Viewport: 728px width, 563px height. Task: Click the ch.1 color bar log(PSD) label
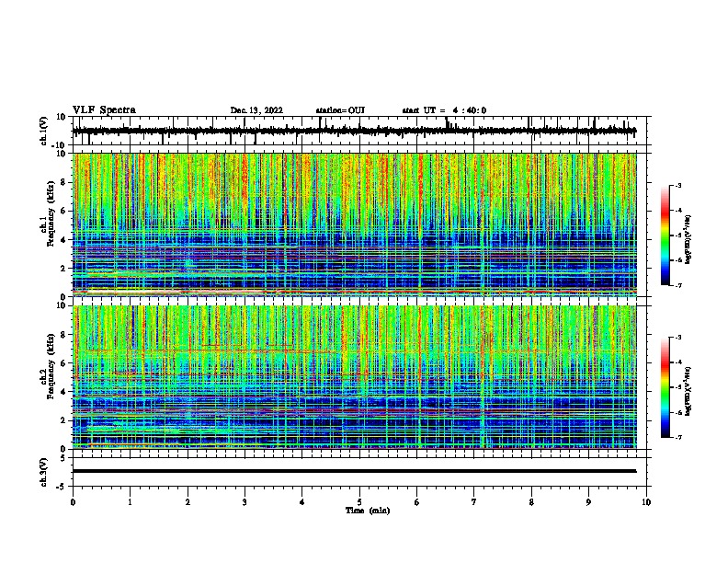click(x=688, y=239)
